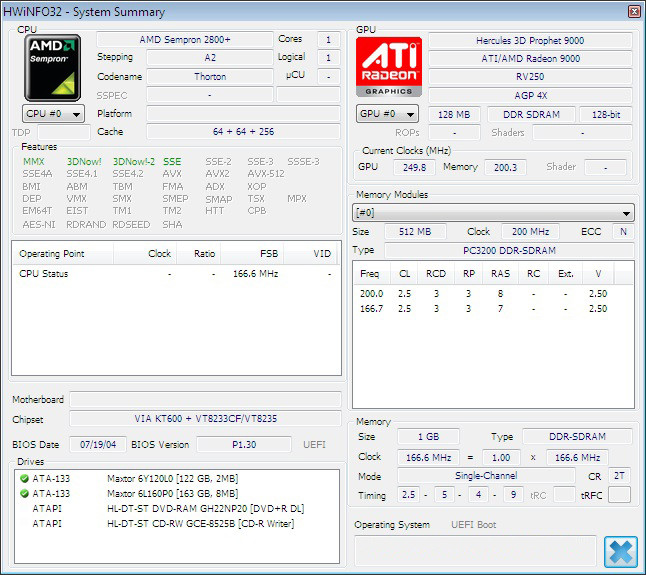The image size is (646, 575).
Task: Click the Clock column header in CPU table
Action: click(145, 253)
